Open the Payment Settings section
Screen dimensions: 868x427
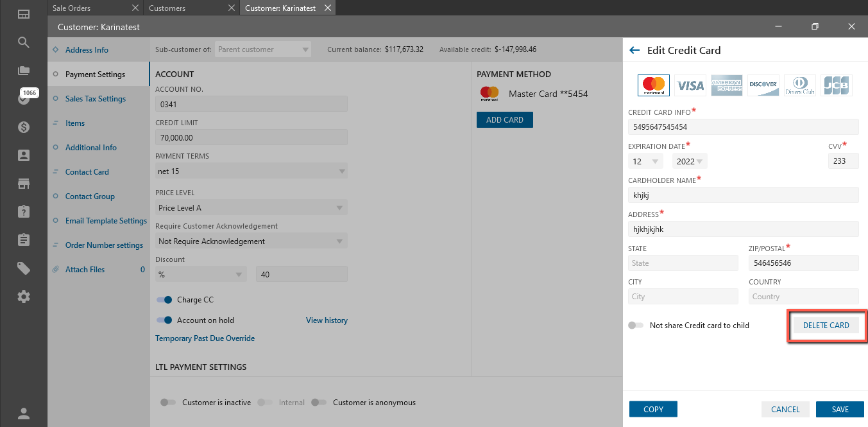[x=95, y=74]
